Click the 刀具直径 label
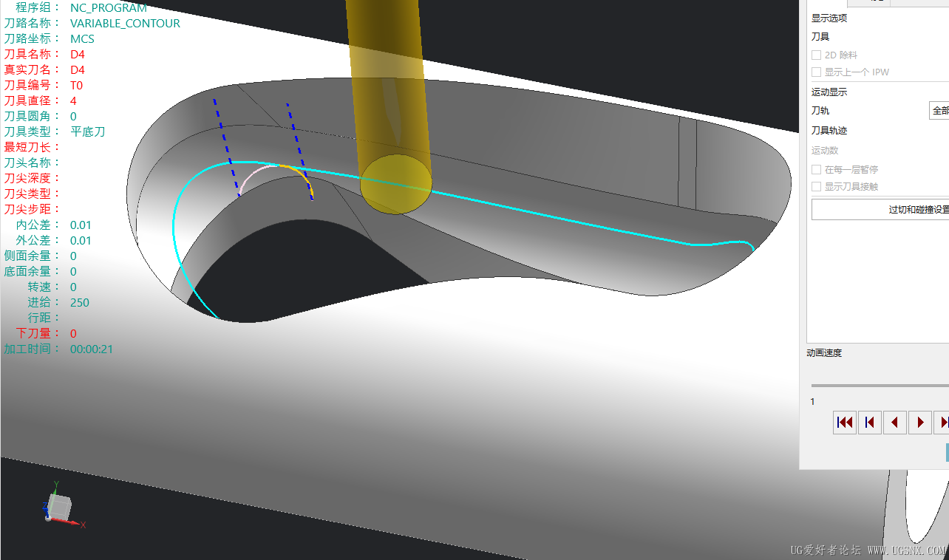Viewport: 949px width, 560px height. tap(33, 100)
